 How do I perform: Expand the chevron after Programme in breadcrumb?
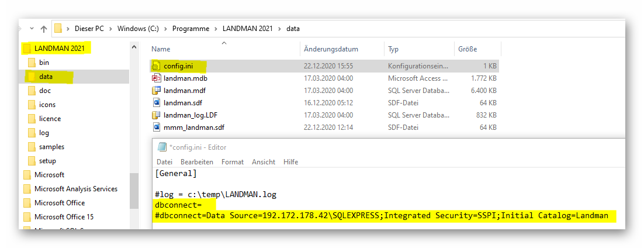[x=216, y=29]
